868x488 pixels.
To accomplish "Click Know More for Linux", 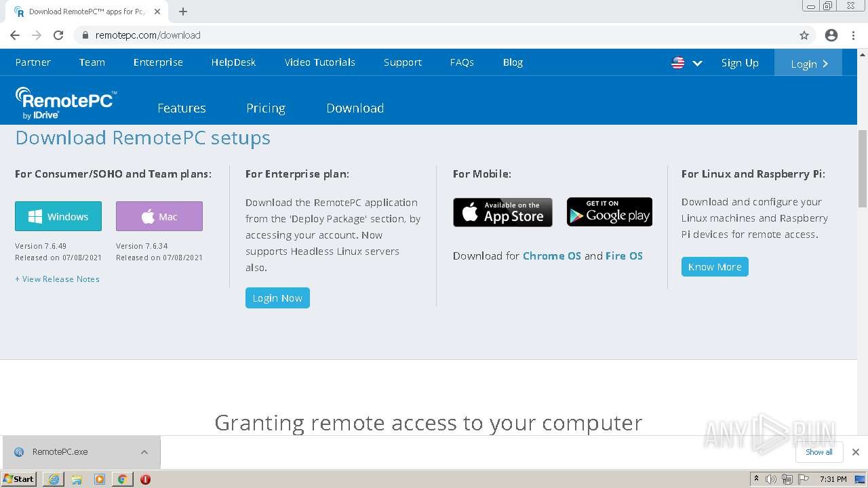I will point(715,267).
